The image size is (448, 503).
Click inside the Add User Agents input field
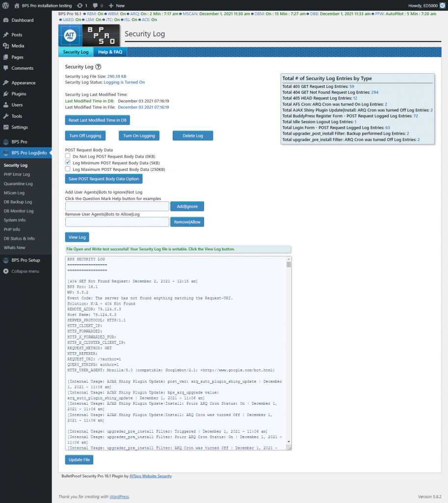116,206
